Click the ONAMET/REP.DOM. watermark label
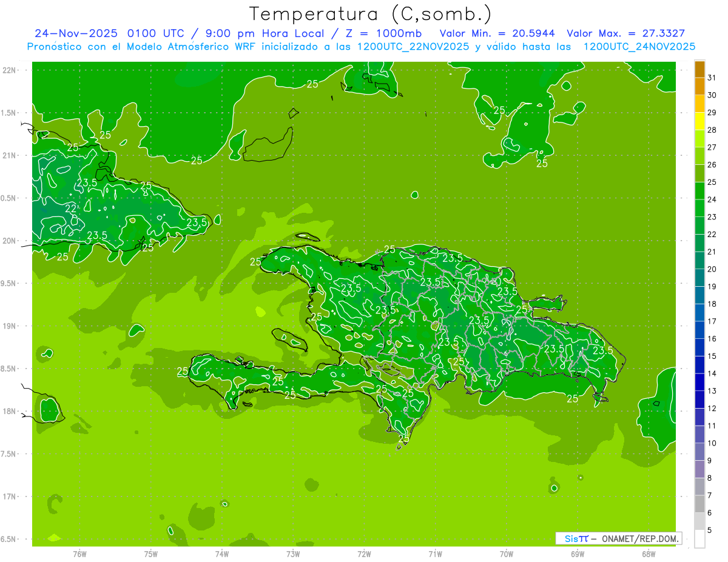 coord(641,538)
